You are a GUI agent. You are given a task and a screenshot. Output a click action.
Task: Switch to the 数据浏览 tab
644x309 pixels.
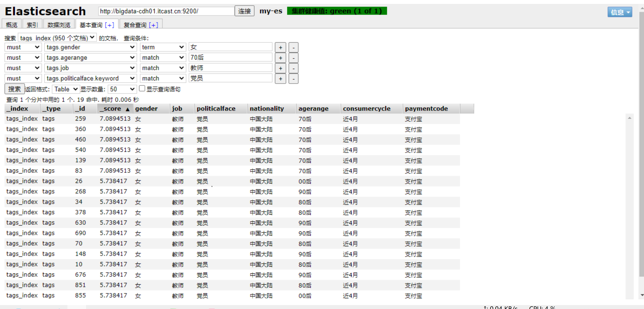pos(59,25)
